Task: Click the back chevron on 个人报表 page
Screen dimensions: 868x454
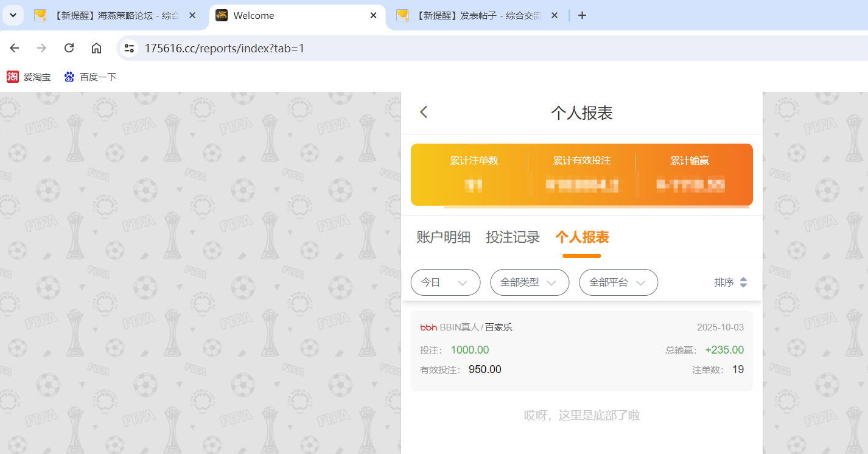Action: [x=423, y=112]
